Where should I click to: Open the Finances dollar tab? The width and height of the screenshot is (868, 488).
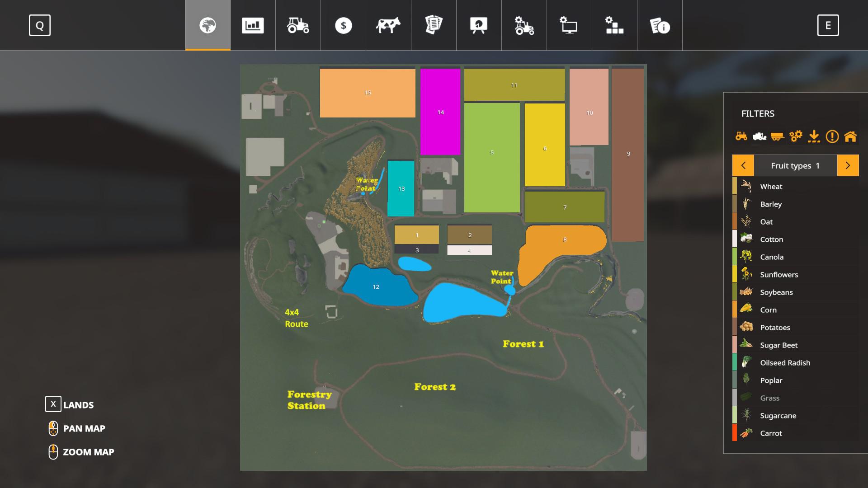pyautogui.click(x=343, y=25)
